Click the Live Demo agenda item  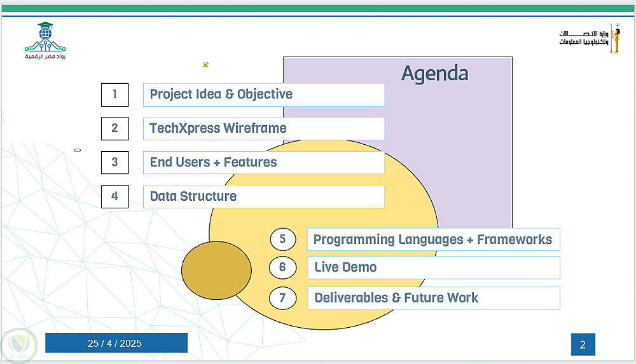(433, 267)
